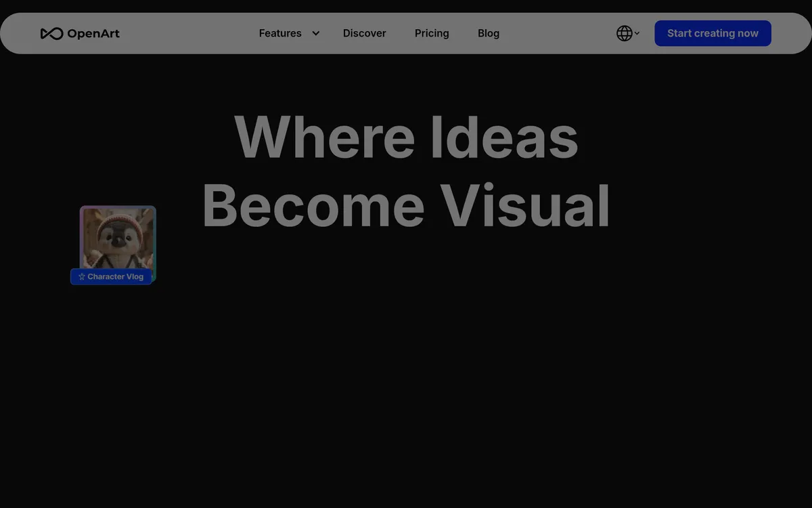This screenshot has height=508, width=812.
Task: Open the Pricing page
Action: click(432, 33)
